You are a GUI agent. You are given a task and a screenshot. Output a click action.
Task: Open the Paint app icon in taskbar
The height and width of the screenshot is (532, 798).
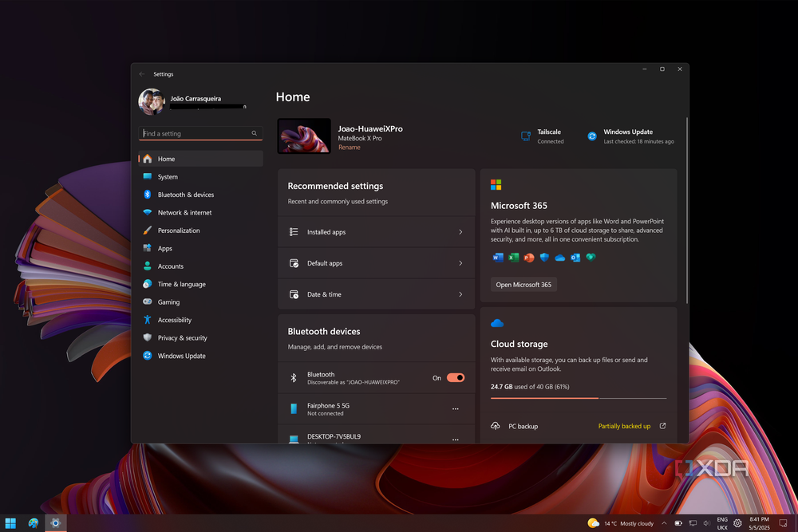pyautogui.click(x=33, y=523)
